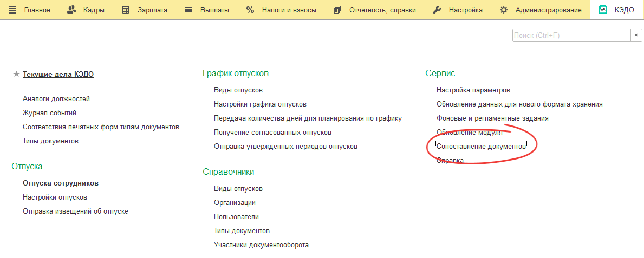The image size is (644, 258).
Task: Open Получение согласованных отпусков
Action: [x=273, y=132]
